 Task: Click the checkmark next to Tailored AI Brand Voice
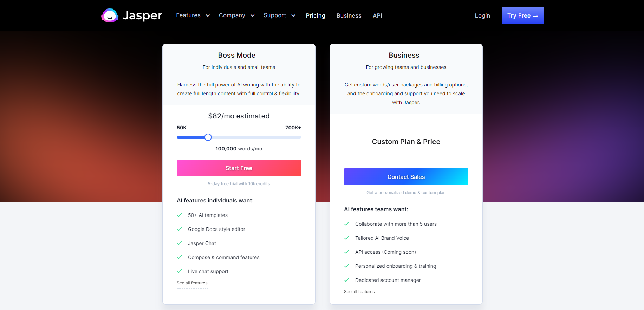point(347,238)
